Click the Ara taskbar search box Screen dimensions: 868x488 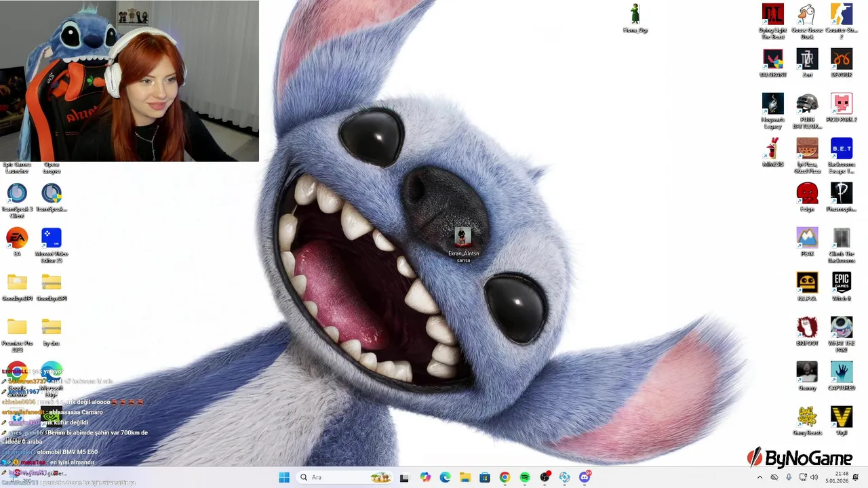(344, 477)
